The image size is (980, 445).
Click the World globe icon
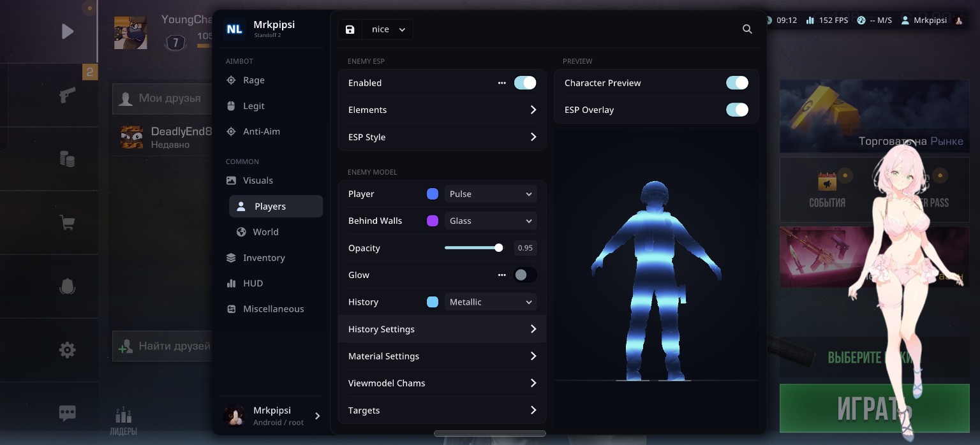coord(241,232)
